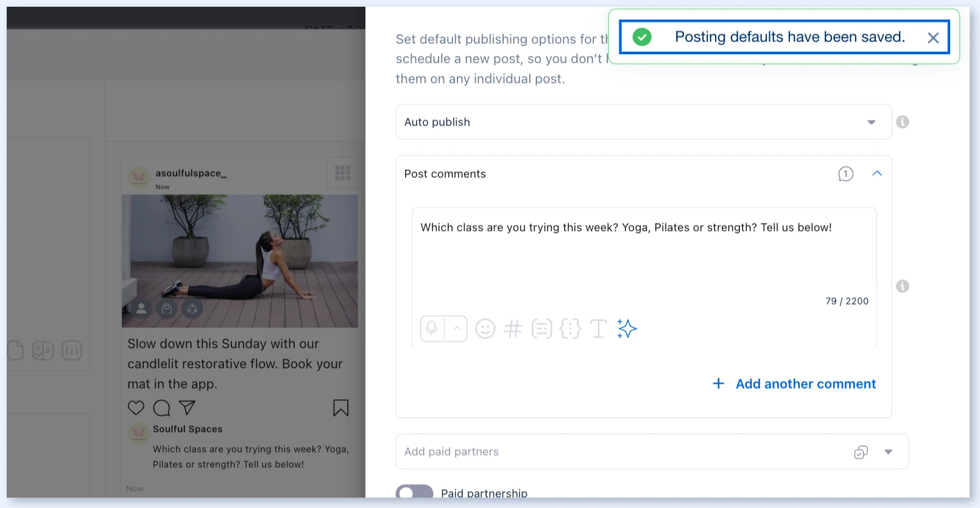Click the info icon beside Auto publish
The height and width of the screenshot is (508, 980).
903,122
